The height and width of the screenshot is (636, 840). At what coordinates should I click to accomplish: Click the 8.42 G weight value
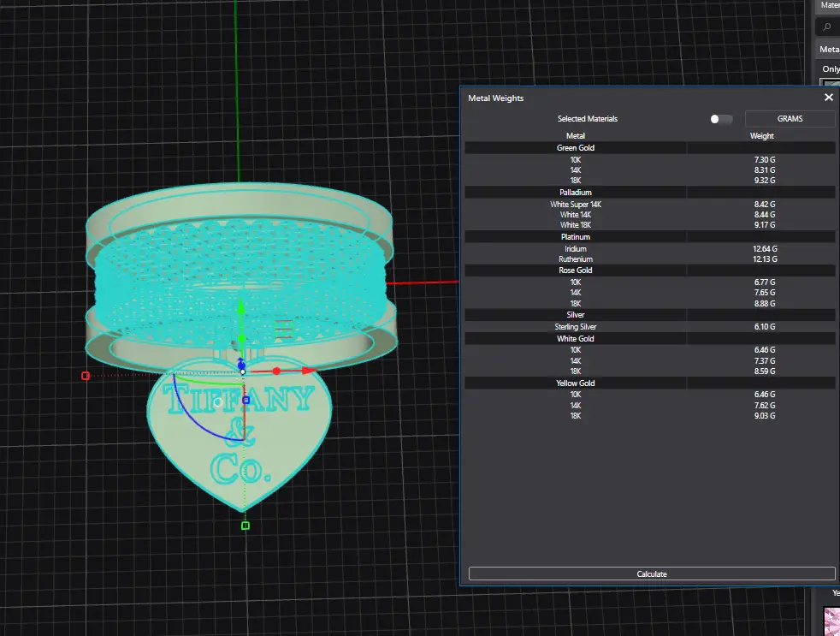(x=765, y=205)
